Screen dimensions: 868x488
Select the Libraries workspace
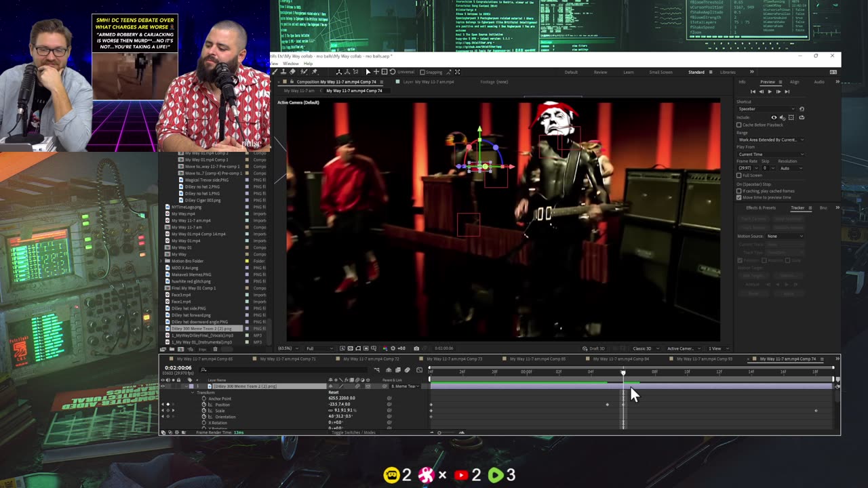(728, 73)
